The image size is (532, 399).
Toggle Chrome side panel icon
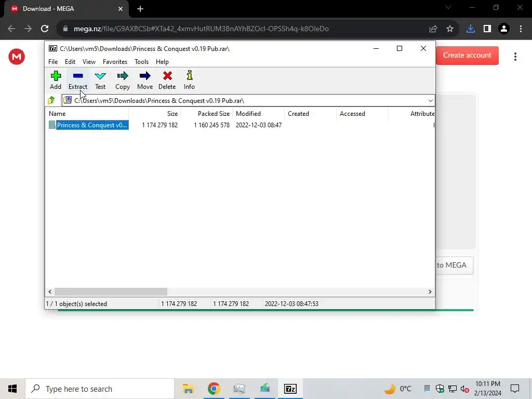coord(487,29)
